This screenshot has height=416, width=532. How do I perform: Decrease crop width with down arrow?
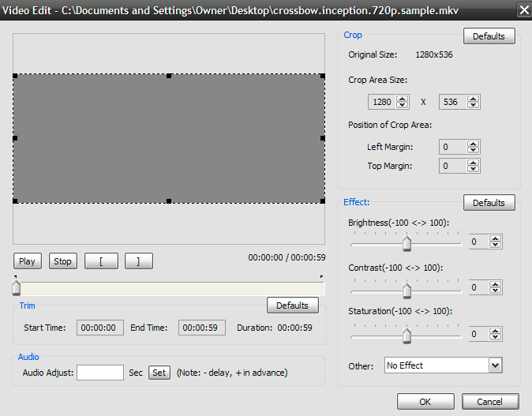coord(403,105)
